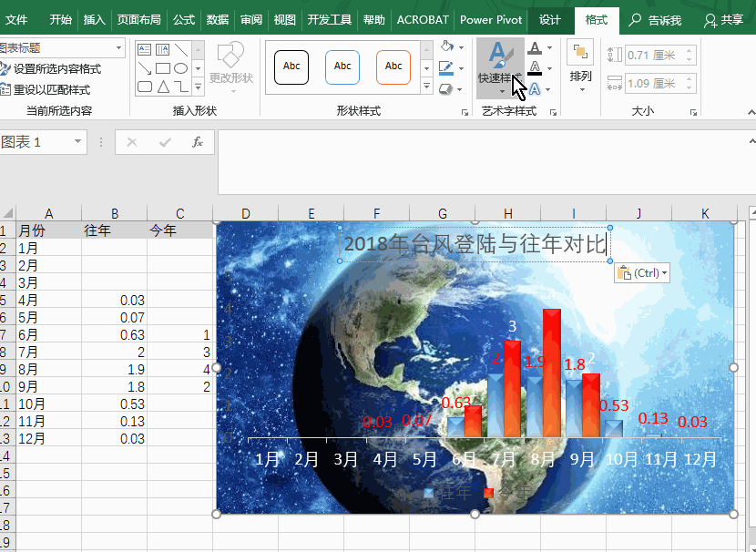The image size is (756, 552).
Task: Click the shape outline pen icon
Action: pos(446,68)
